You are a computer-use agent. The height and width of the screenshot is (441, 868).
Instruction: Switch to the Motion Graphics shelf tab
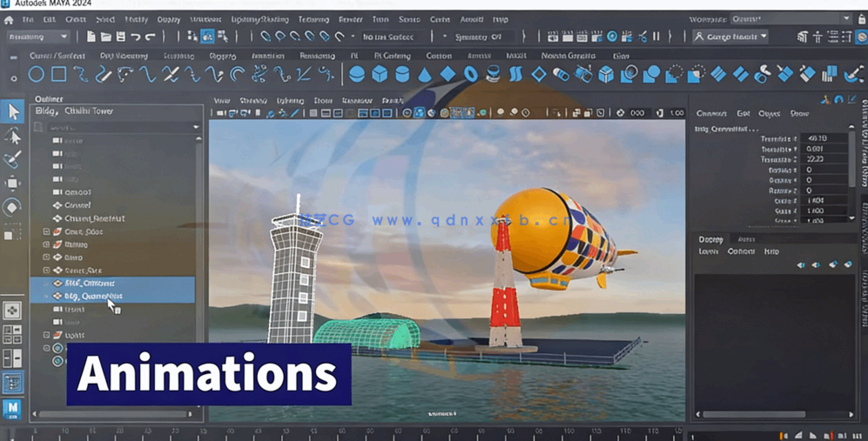(x=568, y=56)
